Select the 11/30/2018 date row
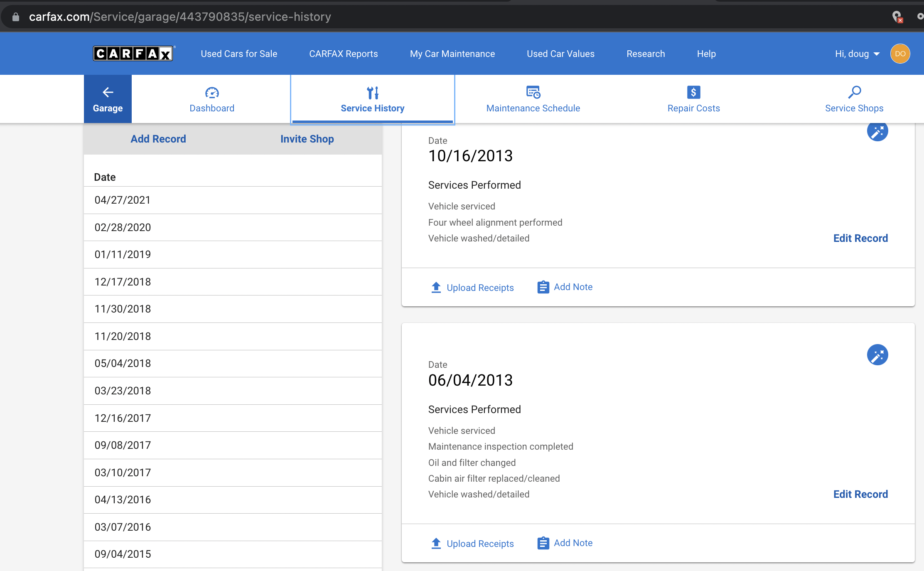 coord(233,309)
